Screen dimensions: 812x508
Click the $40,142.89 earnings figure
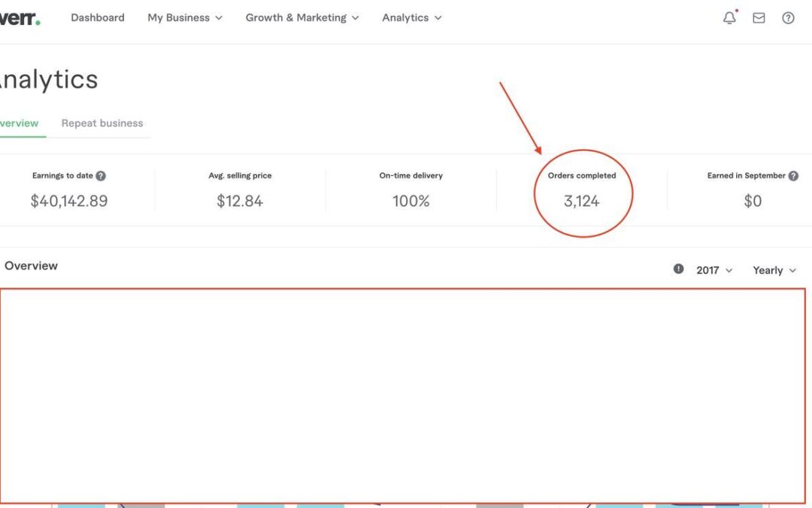[69, 201]
